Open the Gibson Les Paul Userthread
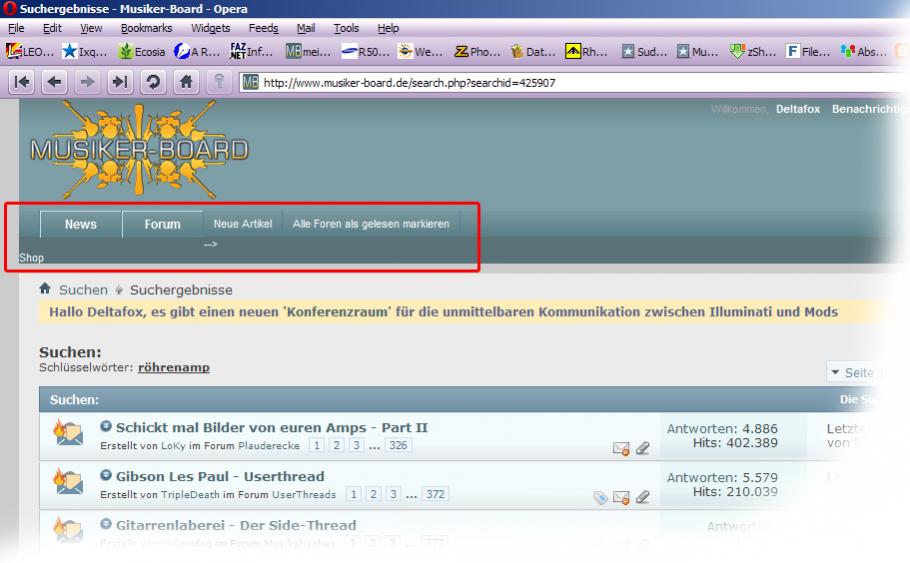The width and height of the screenshot is (910, 563). [x=220, y=476]
